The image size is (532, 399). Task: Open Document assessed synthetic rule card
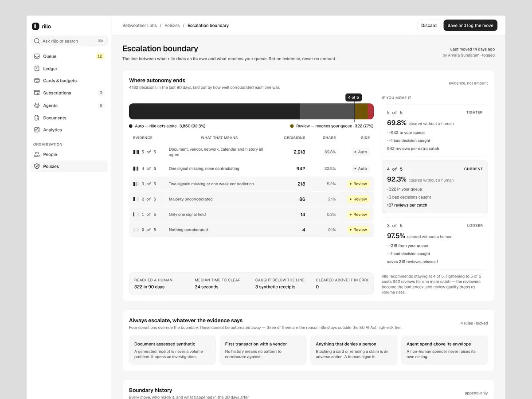[x=172, y=350]
